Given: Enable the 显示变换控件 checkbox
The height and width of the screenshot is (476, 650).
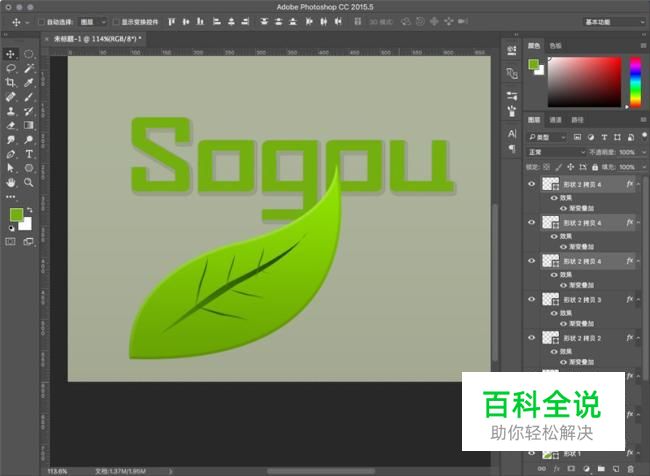Looking at the screenshot, I should tap(116, 22).
